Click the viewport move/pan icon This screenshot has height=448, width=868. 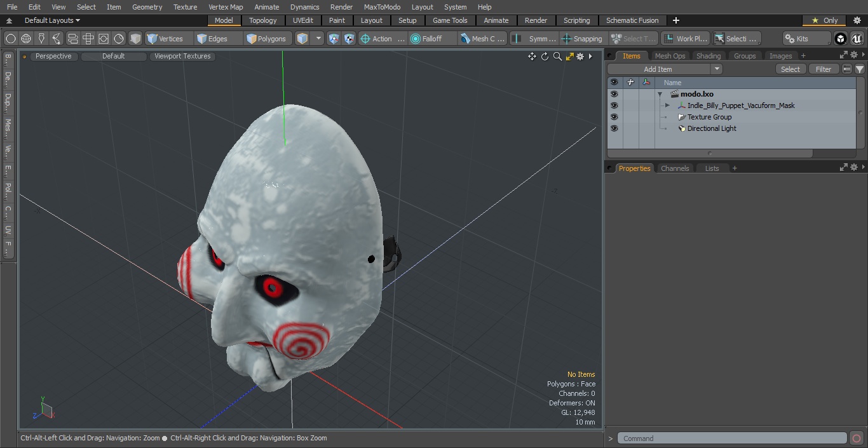532,57
